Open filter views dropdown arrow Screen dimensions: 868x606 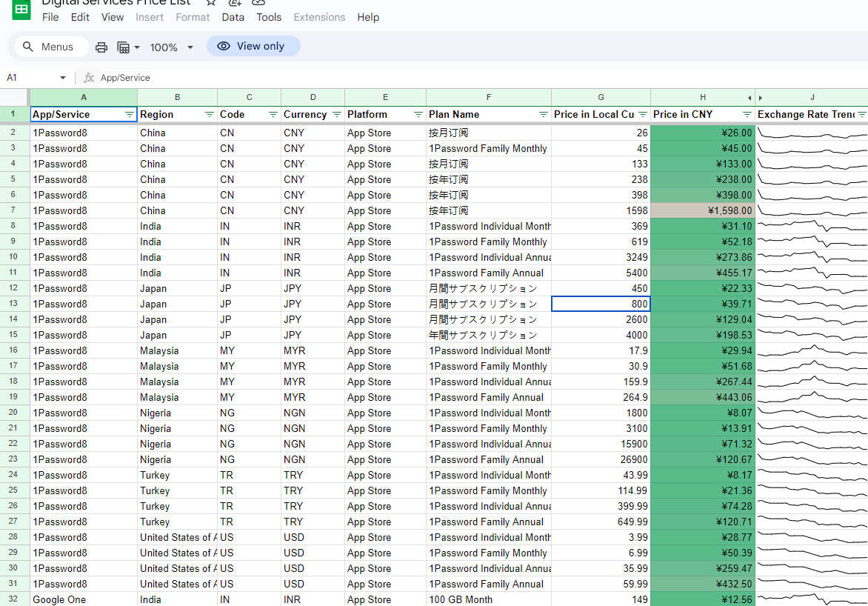[x=137, y=47]
